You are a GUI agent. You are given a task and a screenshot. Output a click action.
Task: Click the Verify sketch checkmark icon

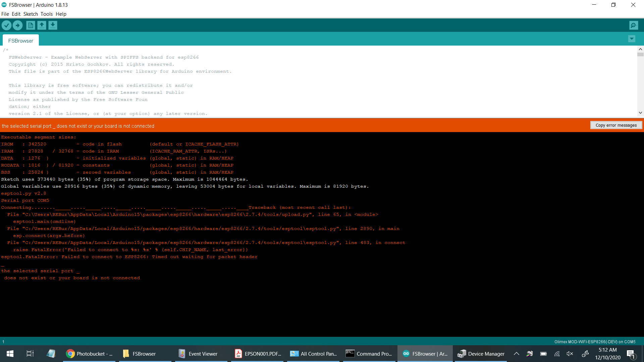[6, 25]
